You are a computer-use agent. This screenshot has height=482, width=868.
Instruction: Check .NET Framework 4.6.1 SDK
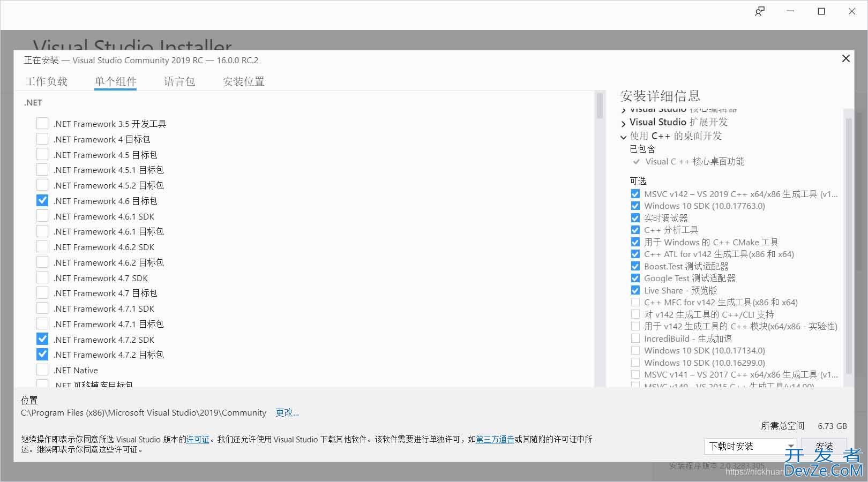pos(42,216)
